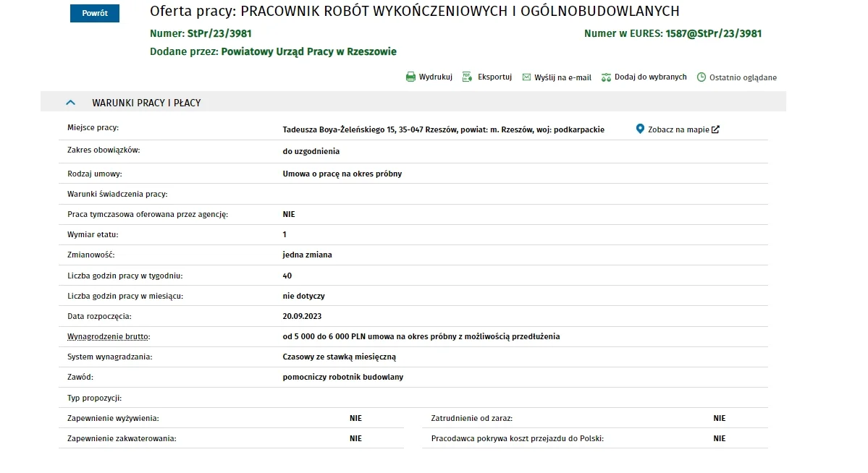Click the printer icon beside Wydrukuj
Screen dimensions: 868x473
tap(410, 77)
